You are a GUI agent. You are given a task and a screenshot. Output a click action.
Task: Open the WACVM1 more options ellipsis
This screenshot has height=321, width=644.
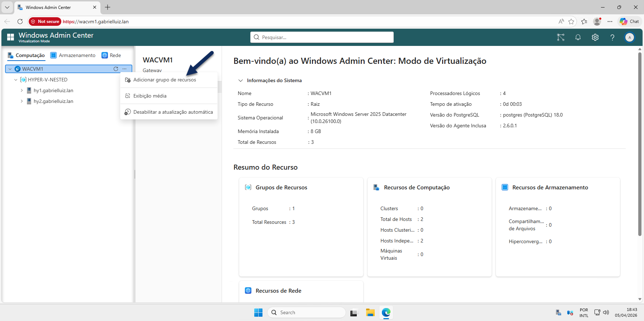click(x=124, y=69)
